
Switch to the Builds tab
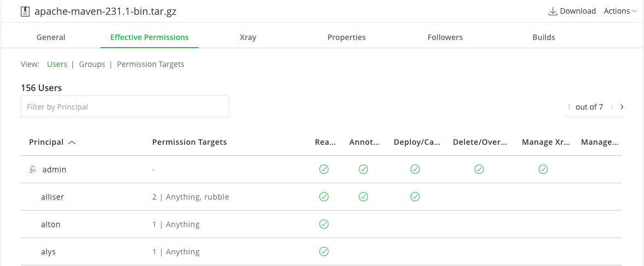click(544, 37)
